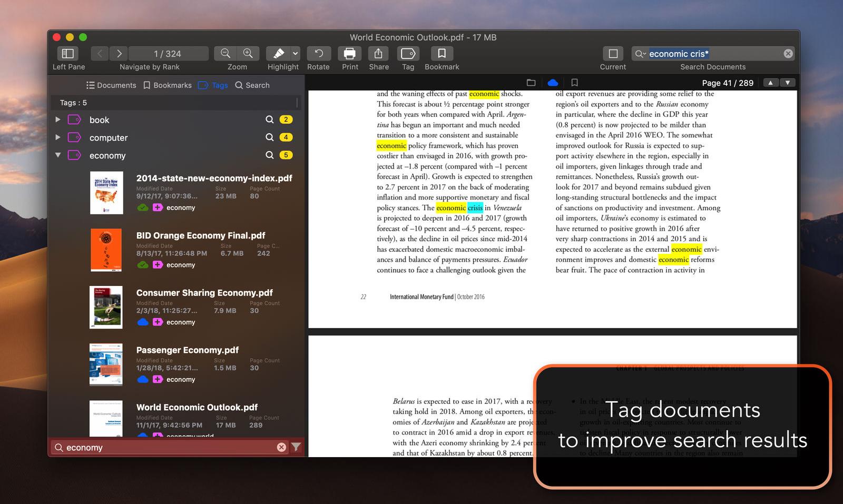Go to next ranked result

pyautogui.click(x=119, y=53)
